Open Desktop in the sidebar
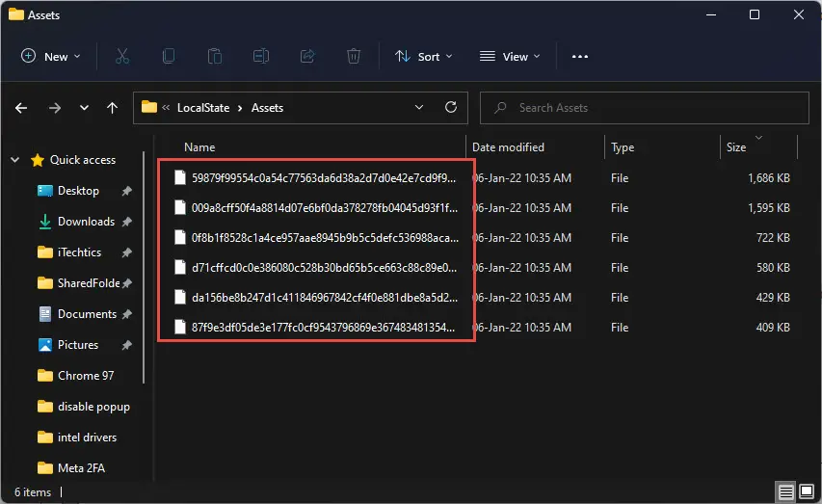Screen dimensions: 822x504 tap(78, 191)
